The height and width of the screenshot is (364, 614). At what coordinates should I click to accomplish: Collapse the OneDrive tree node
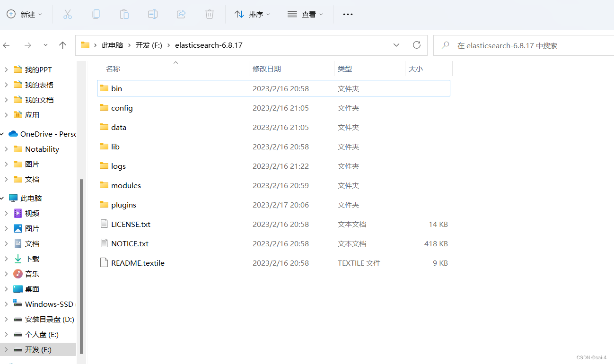(2, 134)
